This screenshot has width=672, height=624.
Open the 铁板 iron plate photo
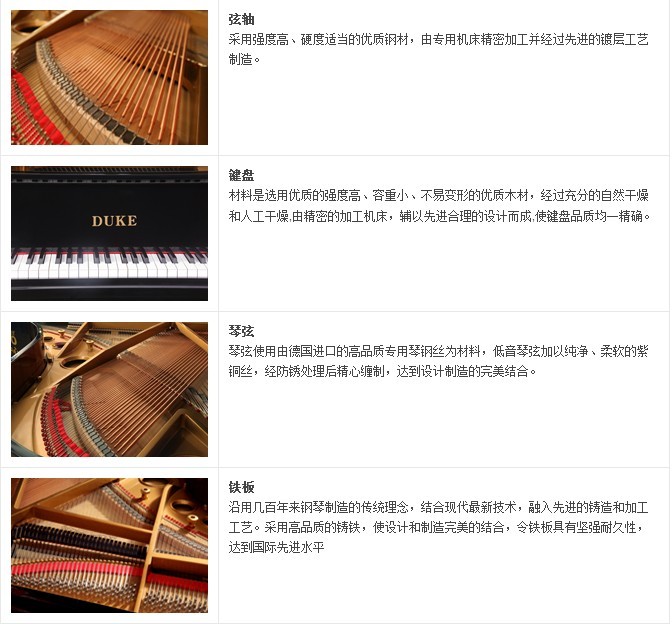pos(109,546)
